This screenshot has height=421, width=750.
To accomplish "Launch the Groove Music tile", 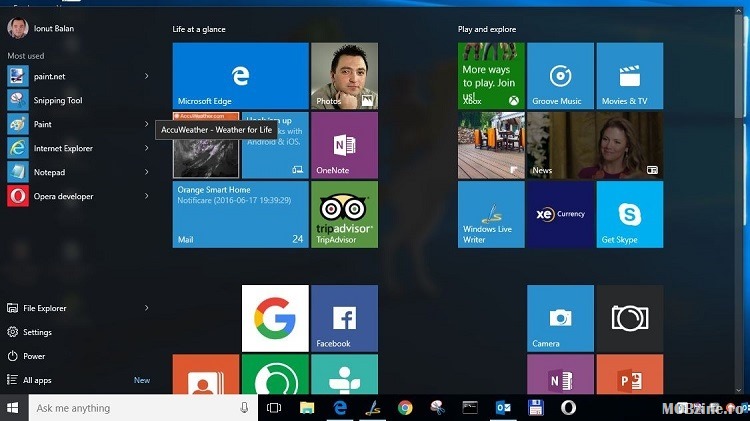I will pos(561,76).
